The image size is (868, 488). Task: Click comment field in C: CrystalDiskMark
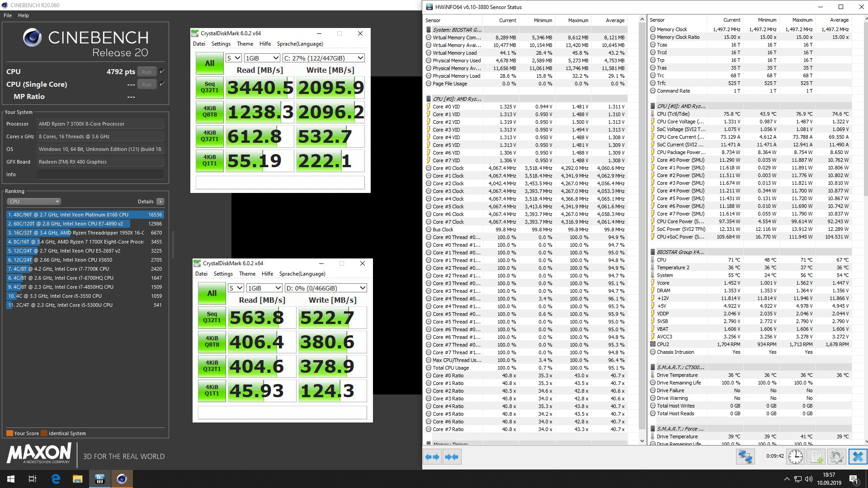point(280,183)
